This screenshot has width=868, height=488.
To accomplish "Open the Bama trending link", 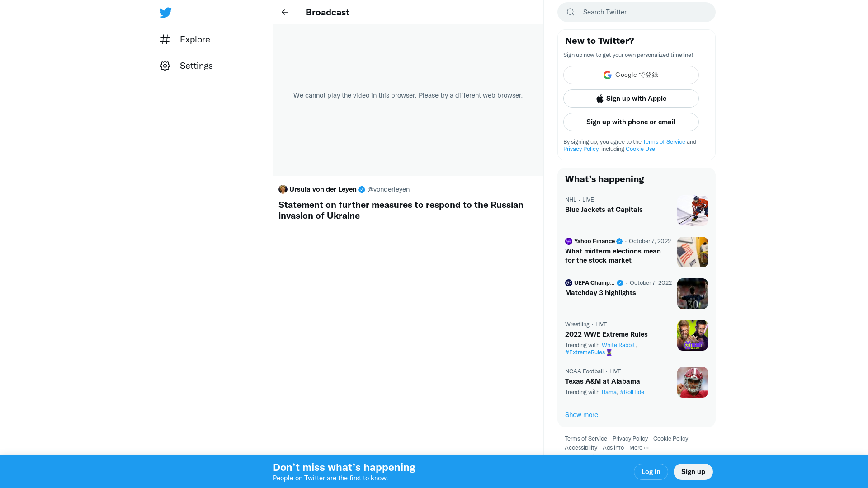I will [609, 392].
